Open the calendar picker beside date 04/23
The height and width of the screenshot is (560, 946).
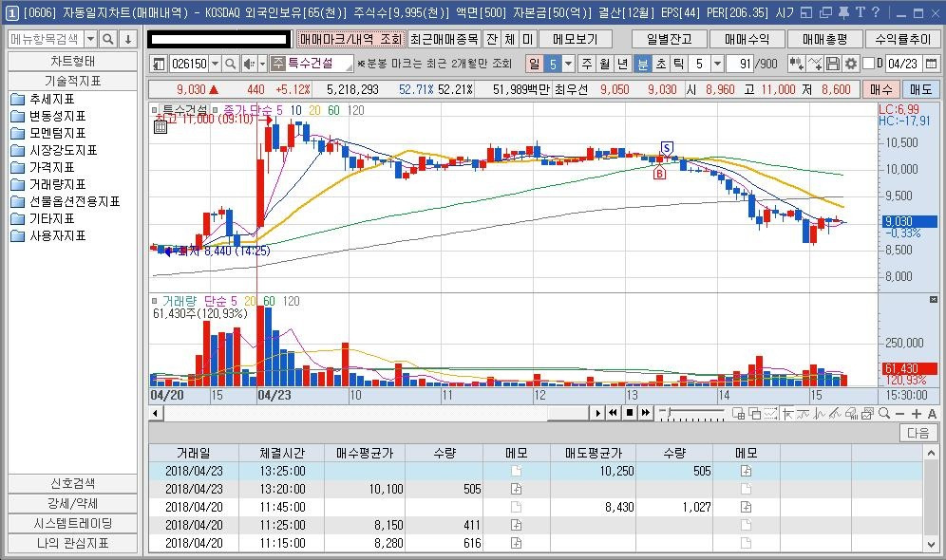(x=931, y=64)
